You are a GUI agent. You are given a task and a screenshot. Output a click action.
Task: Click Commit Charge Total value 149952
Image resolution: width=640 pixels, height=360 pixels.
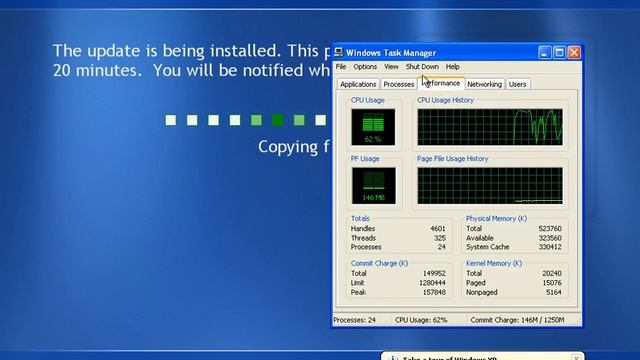[434, 273]
